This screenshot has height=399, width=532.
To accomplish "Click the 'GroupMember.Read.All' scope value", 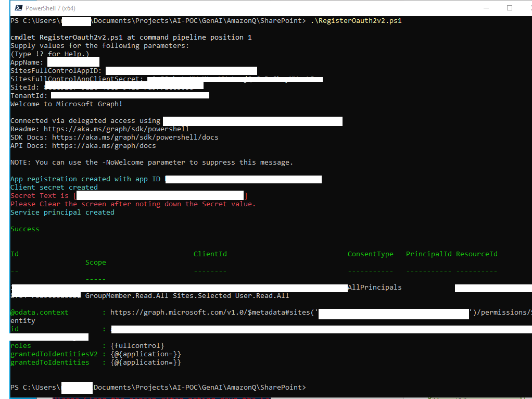I will (x=126, y=296).
